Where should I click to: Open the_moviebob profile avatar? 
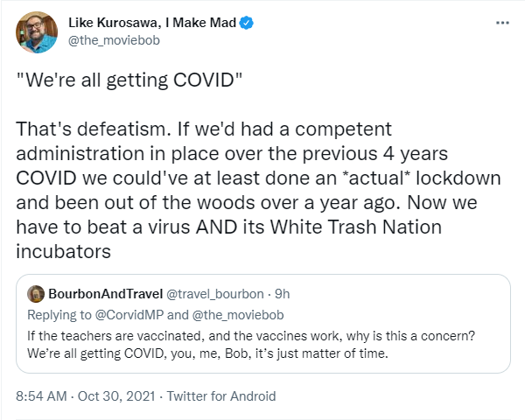tap(37, 32)
